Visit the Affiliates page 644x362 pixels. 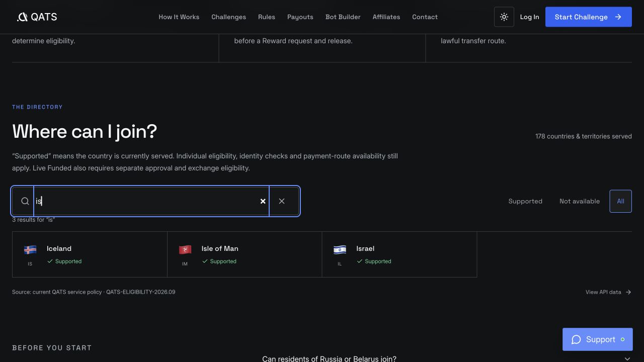point(386,17)
